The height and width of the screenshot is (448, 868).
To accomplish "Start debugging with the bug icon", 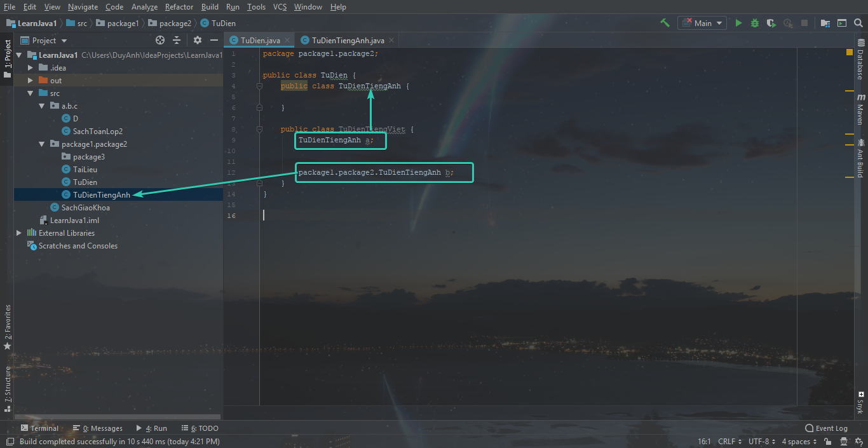I will tap(755, 23).
